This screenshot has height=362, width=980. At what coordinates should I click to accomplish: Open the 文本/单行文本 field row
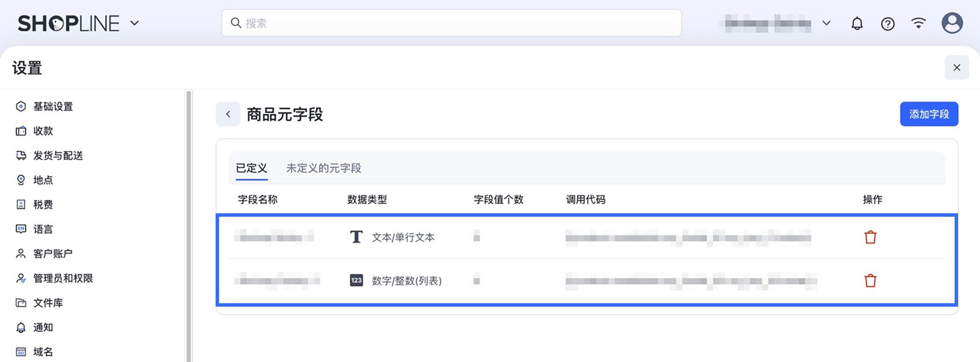pyautogui.click(x=587, y=237)
